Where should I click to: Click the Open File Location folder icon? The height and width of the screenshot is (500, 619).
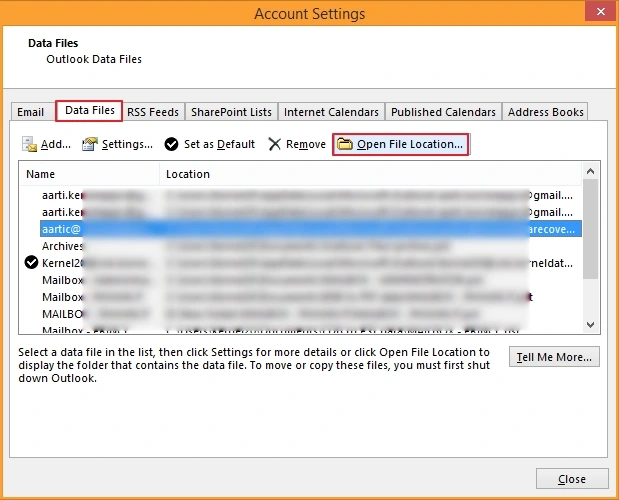(345, 144)
